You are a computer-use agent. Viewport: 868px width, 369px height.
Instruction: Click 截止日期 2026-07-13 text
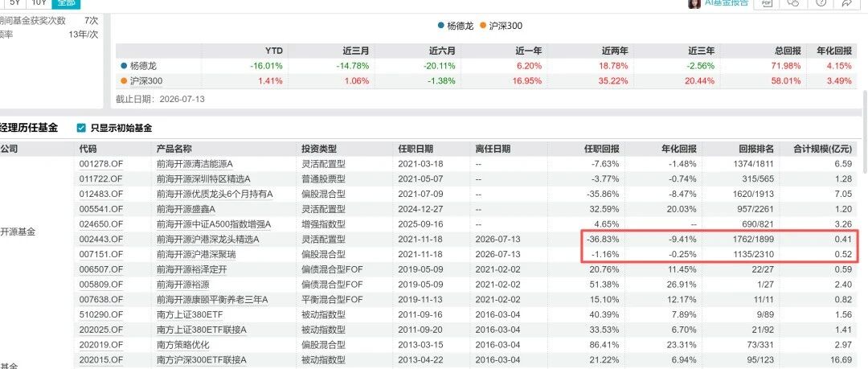158,100
